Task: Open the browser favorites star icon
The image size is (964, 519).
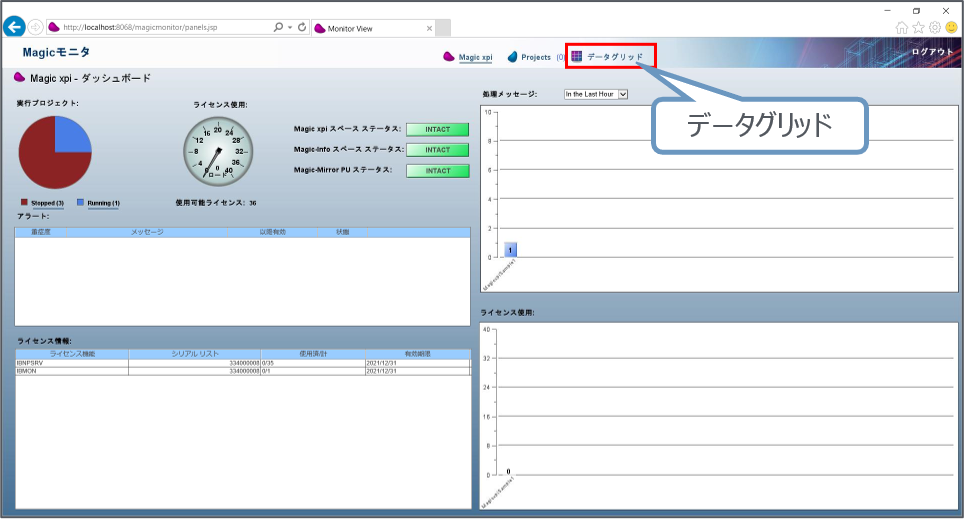Action: point(918,28)
